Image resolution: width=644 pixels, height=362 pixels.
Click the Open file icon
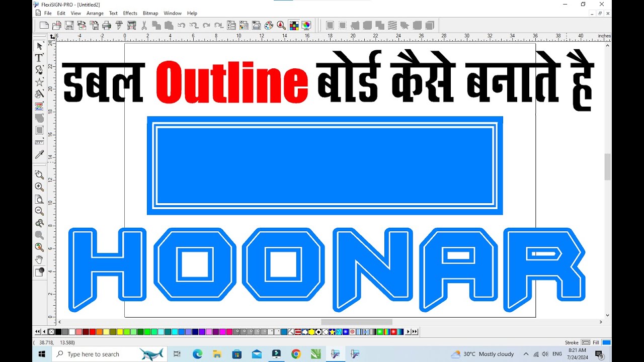pyautogui.click(x=56, y=25)
